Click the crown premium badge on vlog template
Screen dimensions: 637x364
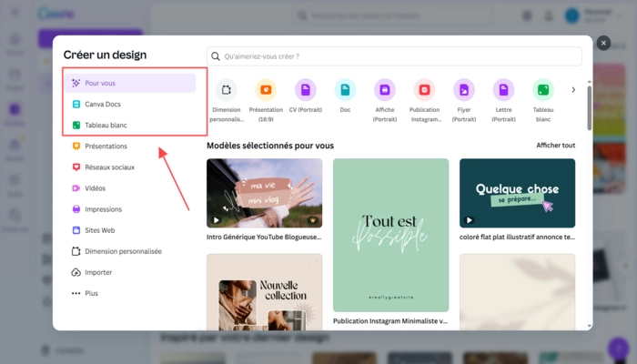312,220
